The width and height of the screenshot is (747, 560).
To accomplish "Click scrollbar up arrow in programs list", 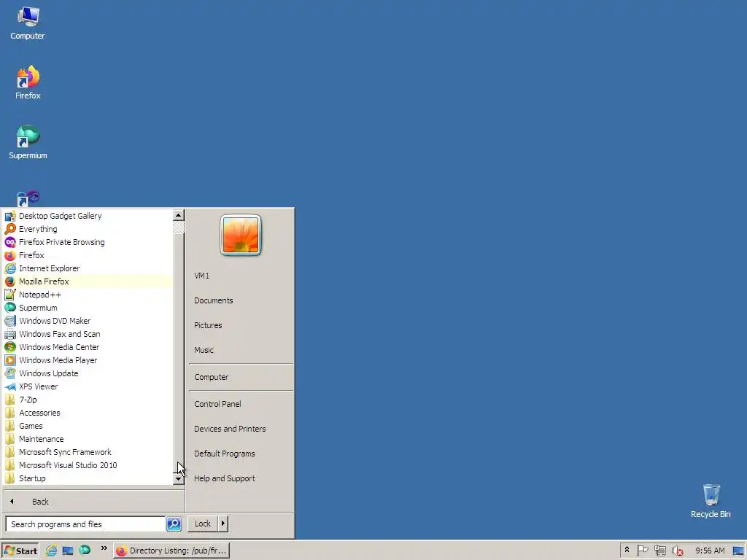I will 178,215.
